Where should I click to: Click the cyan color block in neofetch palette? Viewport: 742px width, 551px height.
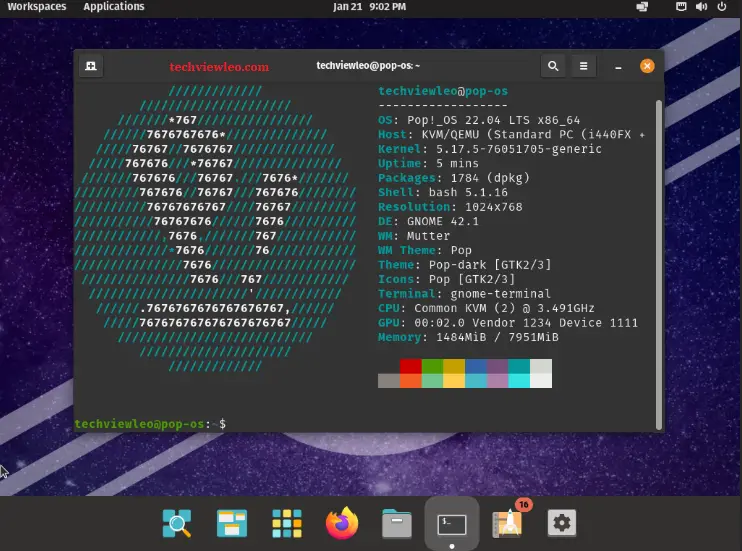coord(519,366)
